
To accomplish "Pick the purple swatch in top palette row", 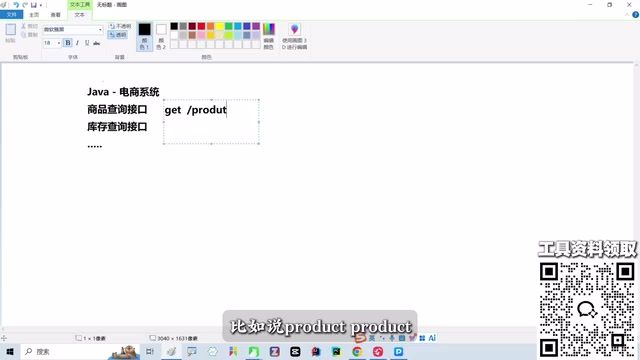I will pos(256,26).
